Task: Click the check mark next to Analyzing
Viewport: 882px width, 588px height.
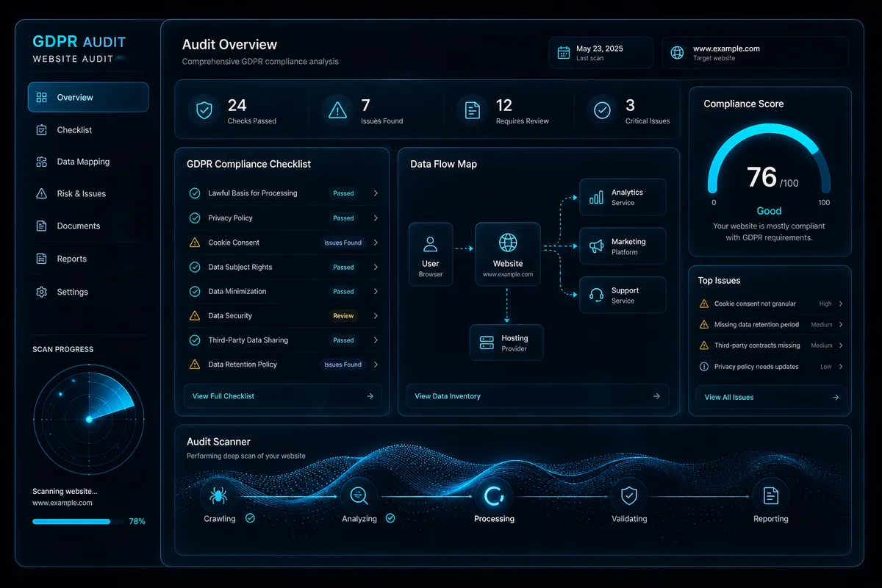Action: click(390, 518)
